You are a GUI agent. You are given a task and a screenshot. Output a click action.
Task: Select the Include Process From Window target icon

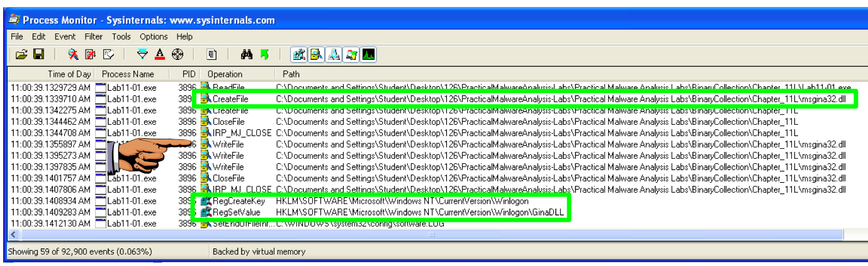pyautogui.click(x=178, y=55)
